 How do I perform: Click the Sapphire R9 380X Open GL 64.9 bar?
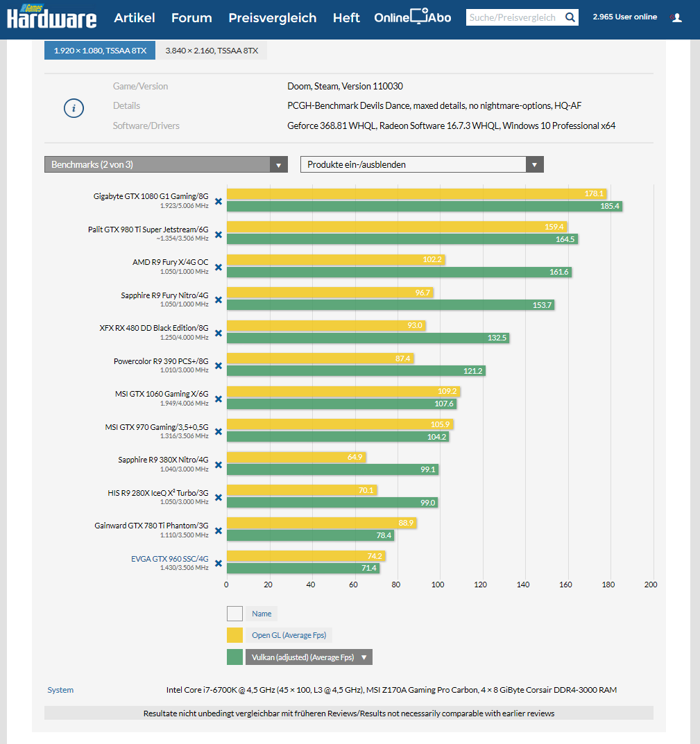point(296,457)
